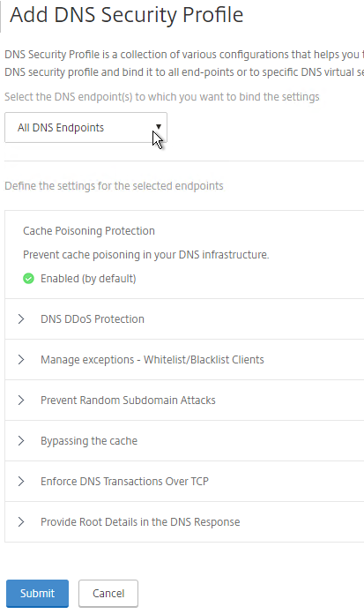Open Provide Root Details in the DNS Response label
The height and width of the screenshot is (614, 364).
coord(140,522)
